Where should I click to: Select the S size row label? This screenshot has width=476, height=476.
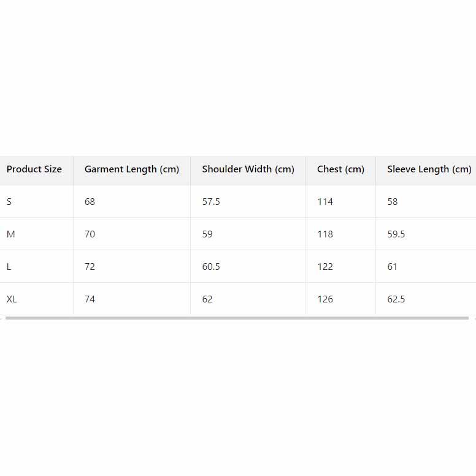pos(9,202)
